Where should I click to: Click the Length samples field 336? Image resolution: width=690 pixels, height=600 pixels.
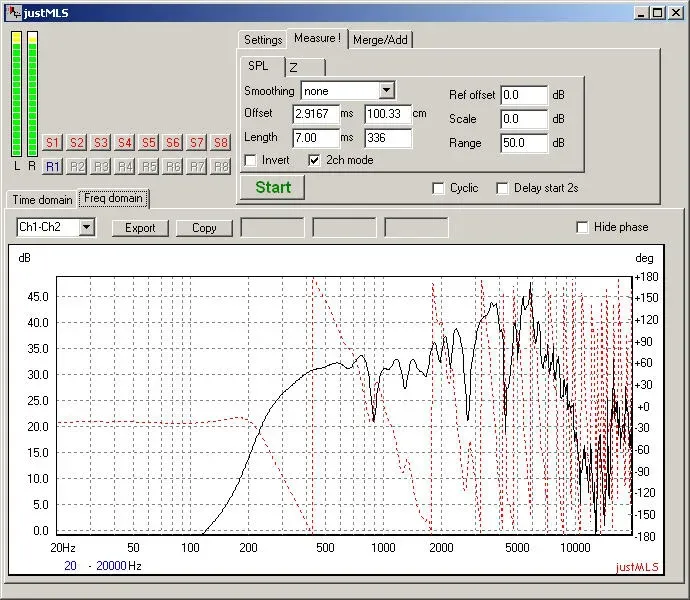pyautogui.click(x=388, y=138)
